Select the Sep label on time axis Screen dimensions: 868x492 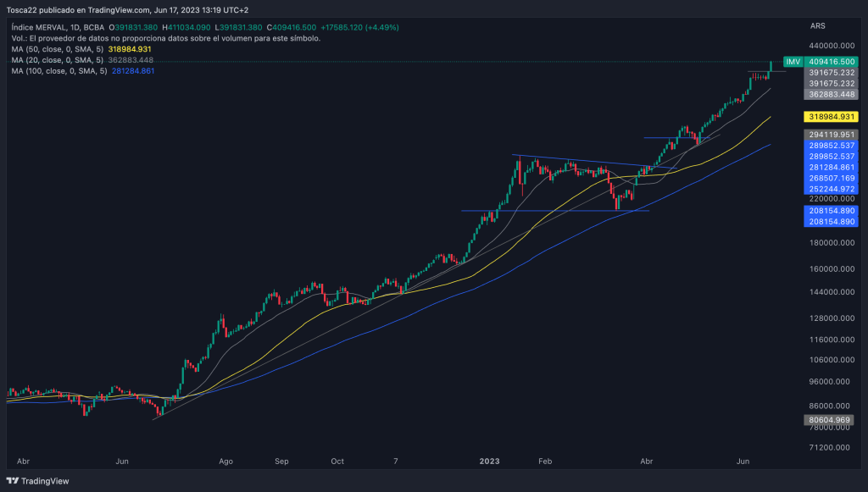click(282, 462)
